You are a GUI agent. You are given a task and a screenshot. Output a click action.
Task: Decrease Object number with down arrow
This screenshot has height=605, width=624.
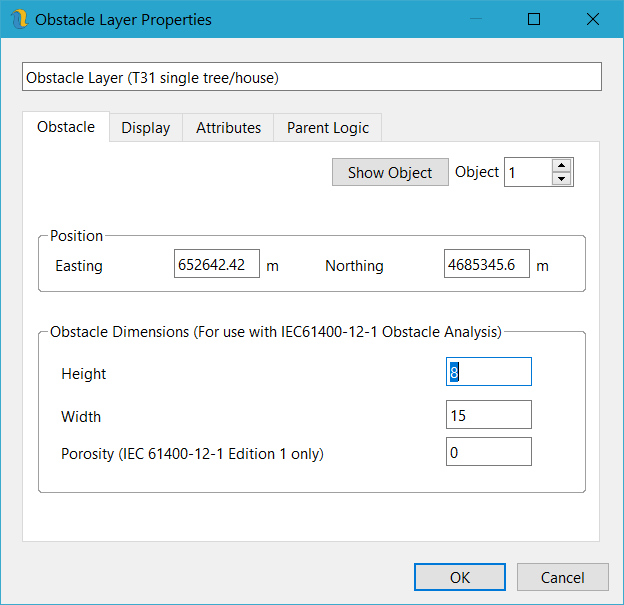pyautogui.click(x=562, y=179)
